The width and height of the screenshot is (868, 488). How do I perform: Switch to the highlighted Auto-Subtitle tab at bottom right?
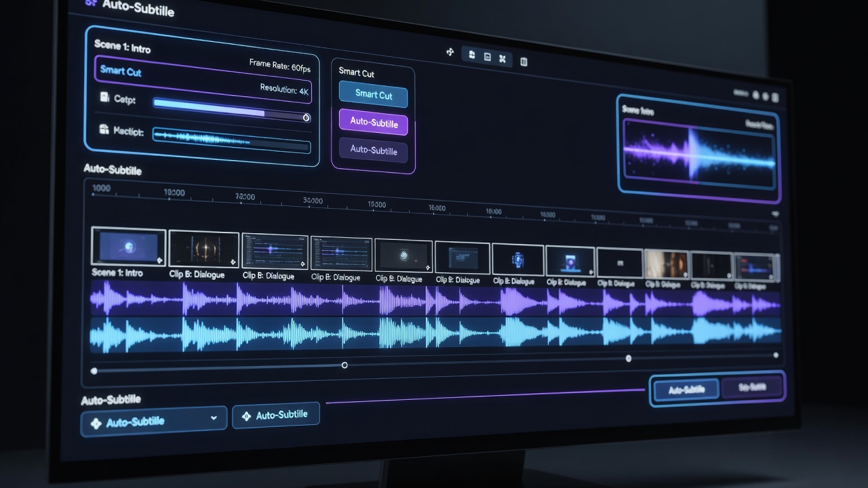coord(686,390)
